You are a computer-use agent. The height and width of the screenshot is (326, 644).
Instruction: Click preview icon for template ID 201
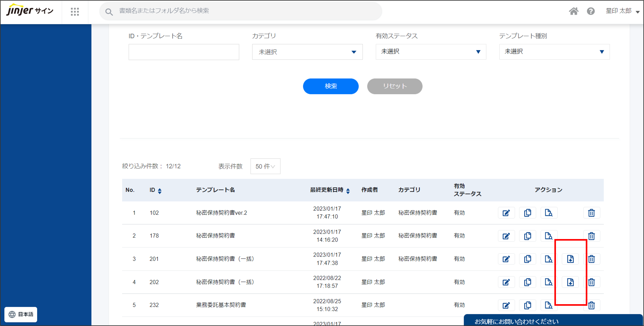pos(549,259)
